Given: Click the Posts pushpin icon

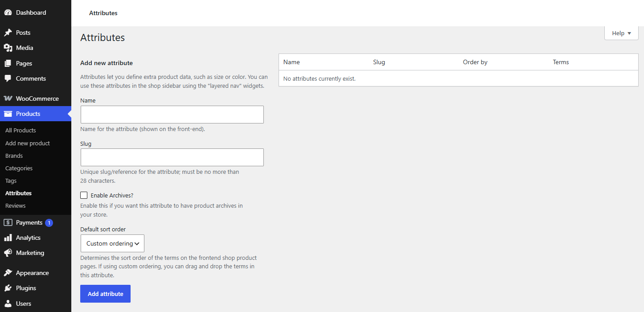Looking at the screenshot, I should click(x=8, y=33).
